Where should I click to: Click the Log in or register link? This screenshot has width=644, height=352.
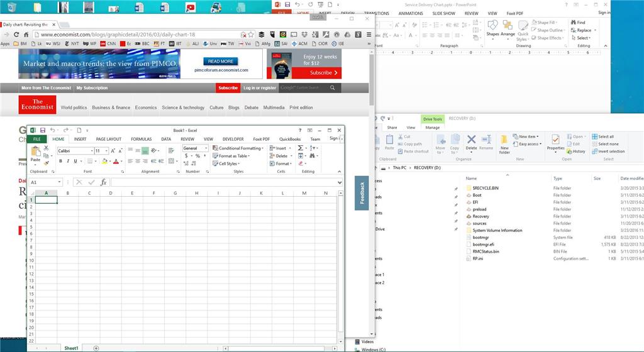tap(260, 88)
